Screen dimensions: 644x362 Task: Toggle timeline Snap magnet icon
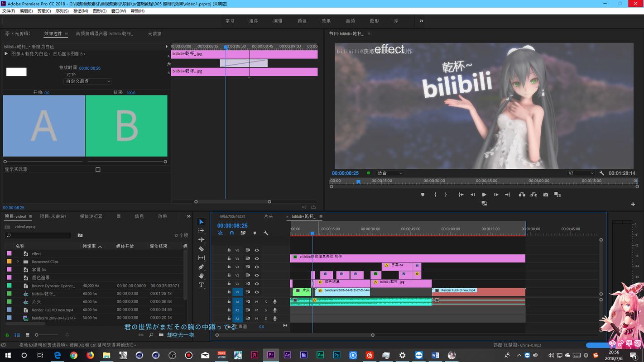point(231,233)
